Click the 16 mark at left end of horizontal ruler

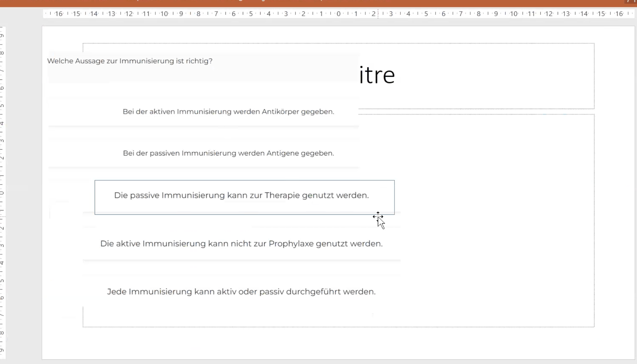(59, 14)
